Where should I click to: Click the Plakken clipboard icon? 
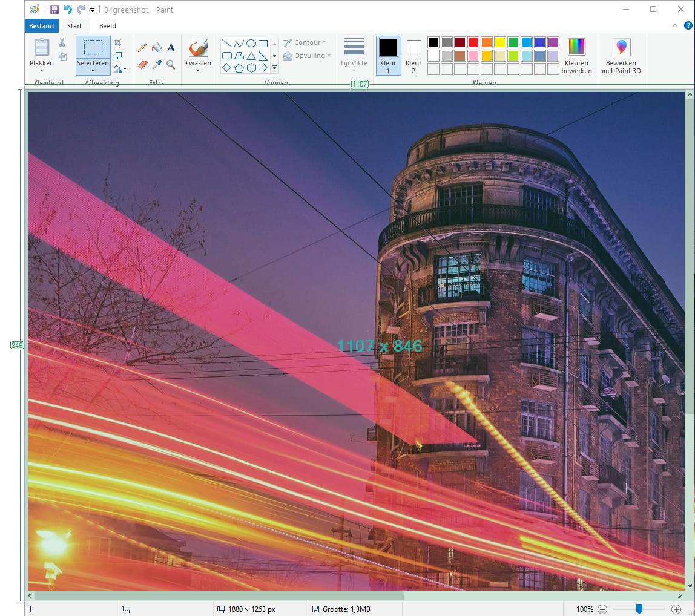pyautogui.click(x=42, y=48)
